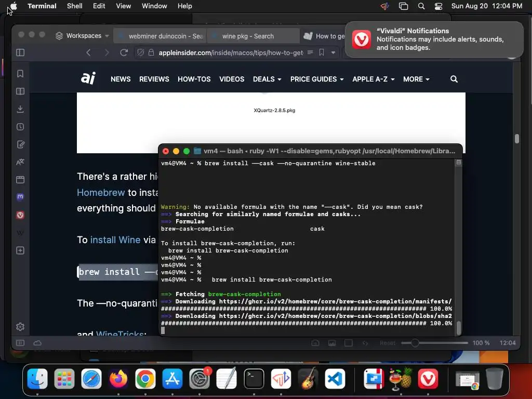Go forward to next page
The image size is (532, 399).
click(107, 52)
